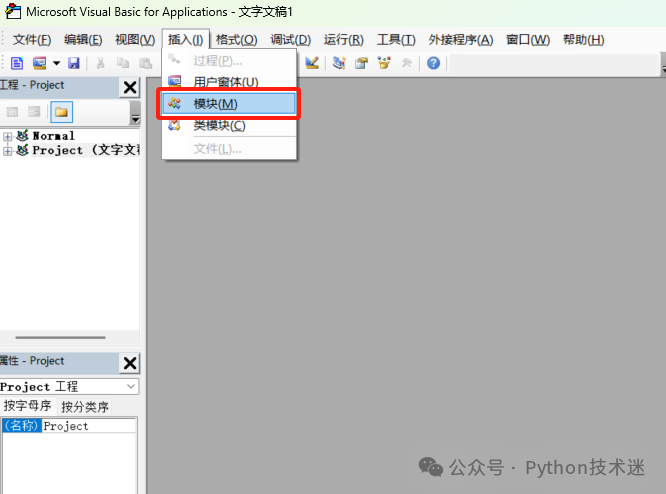Click the VBA application icon in title bar

(x=13, y=11)
